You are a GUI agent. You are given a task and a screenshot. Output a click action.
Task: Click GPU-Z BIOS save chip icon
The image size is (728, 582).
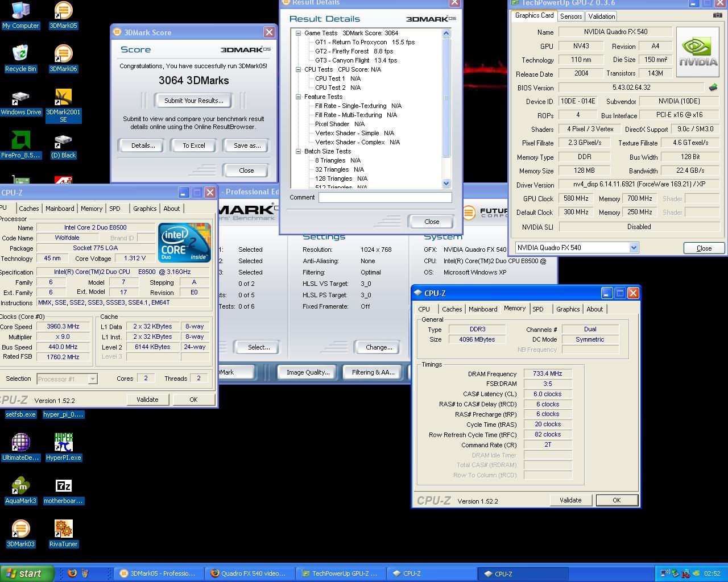click(x=713, y=88)
